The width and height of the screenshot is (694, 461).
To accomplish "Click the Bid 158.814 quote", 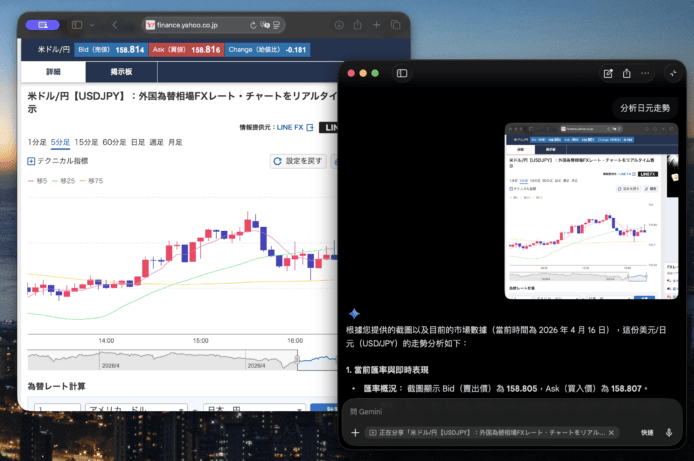I will [111, 50].
